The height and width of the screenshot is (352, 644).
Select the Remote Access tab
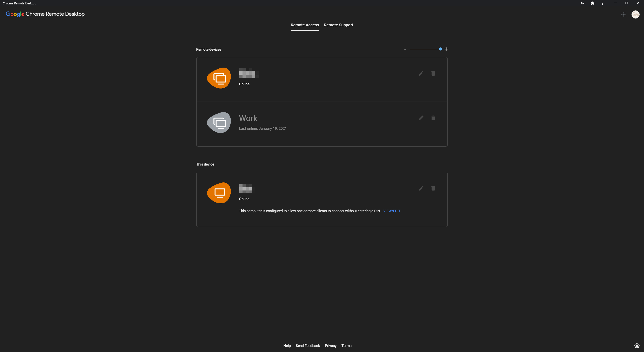pyautogui.click(x=304, y=25)
